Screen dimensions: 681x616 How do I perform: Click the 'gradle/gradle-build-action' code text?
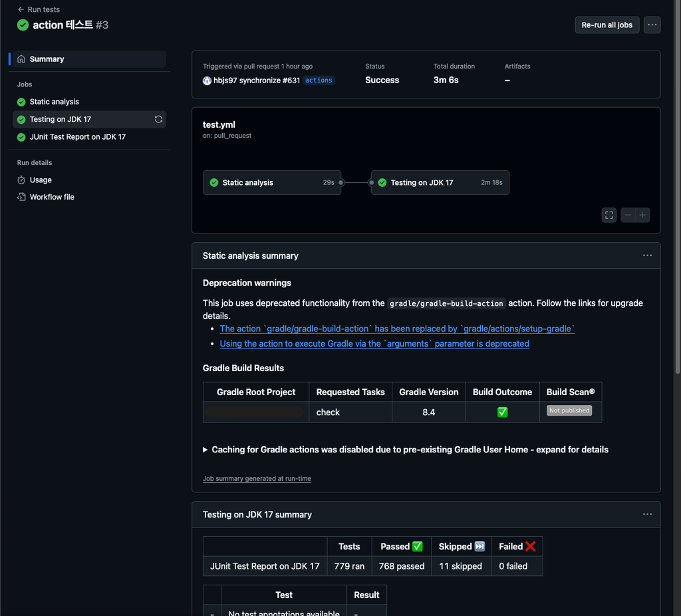coord(446,303)
